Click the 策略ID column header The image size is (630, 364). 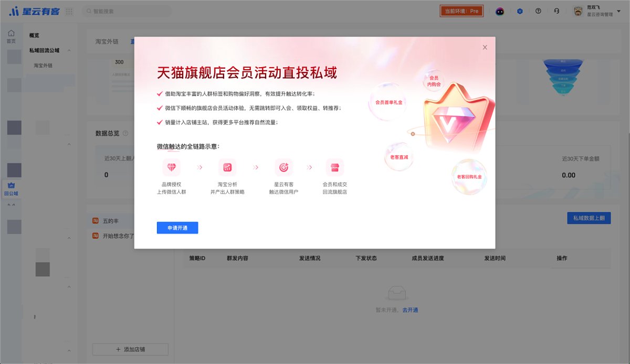pyautogui.click(x=197, y=259)
